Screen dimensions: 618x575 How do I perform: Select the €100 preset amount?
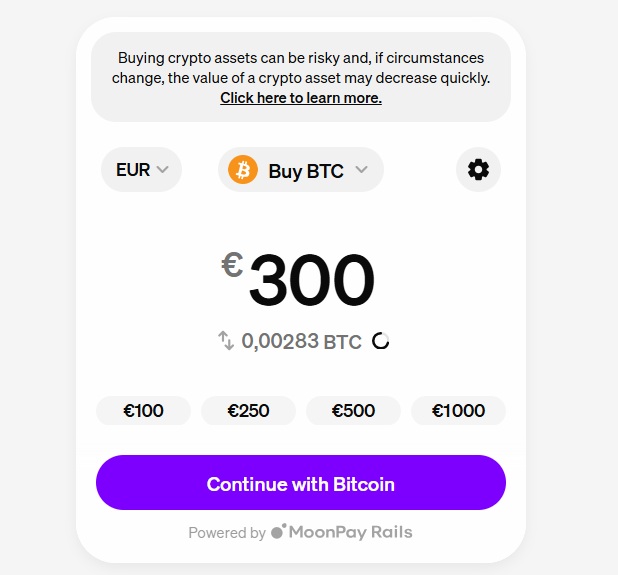tap(143, 410)
